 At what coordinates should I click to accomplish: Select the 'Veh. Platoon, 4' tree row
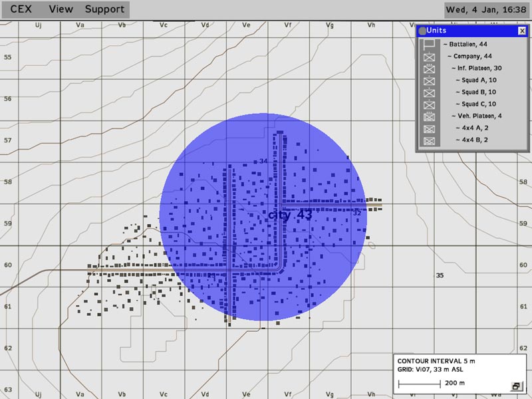click(477, 116)
